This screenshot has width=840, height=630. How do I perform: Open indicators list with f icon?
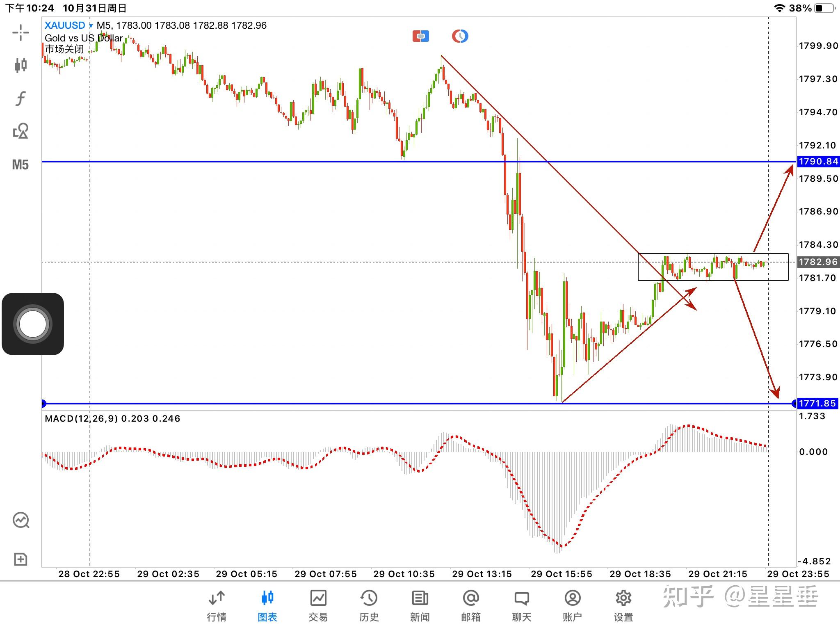(21, 98)
